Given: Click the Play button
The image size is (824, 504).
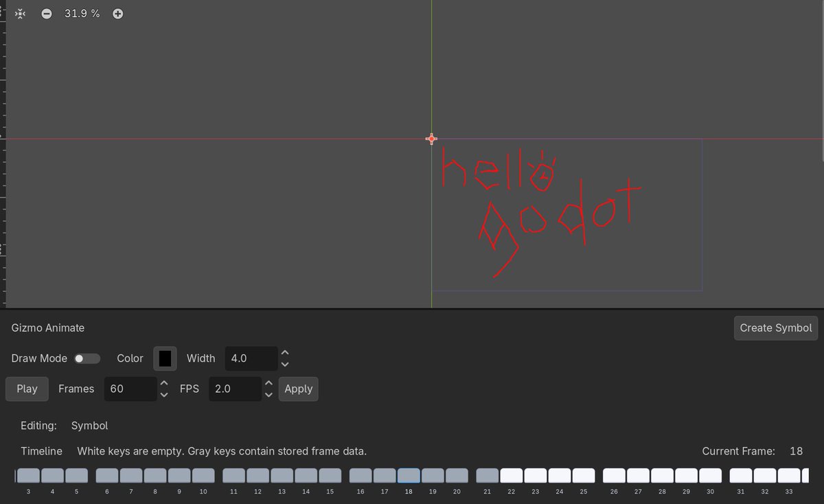Looking at the screenshot, I should [x=27, y=389].
